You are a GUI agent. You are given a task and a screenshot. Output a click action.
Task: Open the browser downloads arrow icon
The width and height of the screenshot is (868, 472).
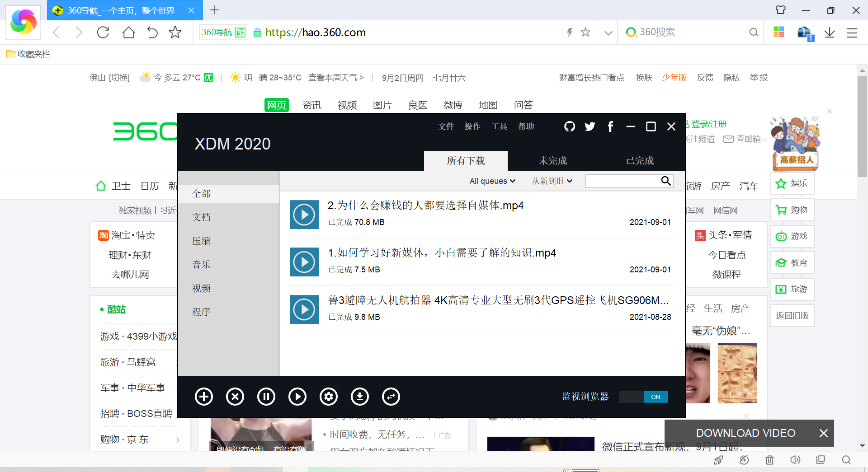[x=830, y=33]
